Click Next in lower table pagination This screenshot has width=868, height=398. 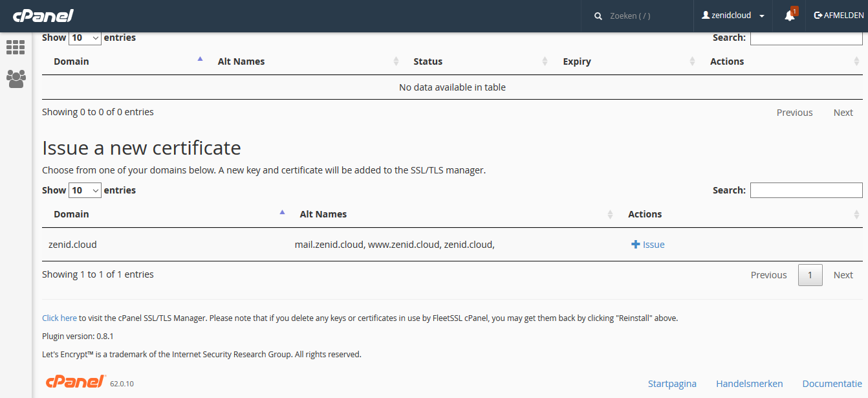point(843,275)
